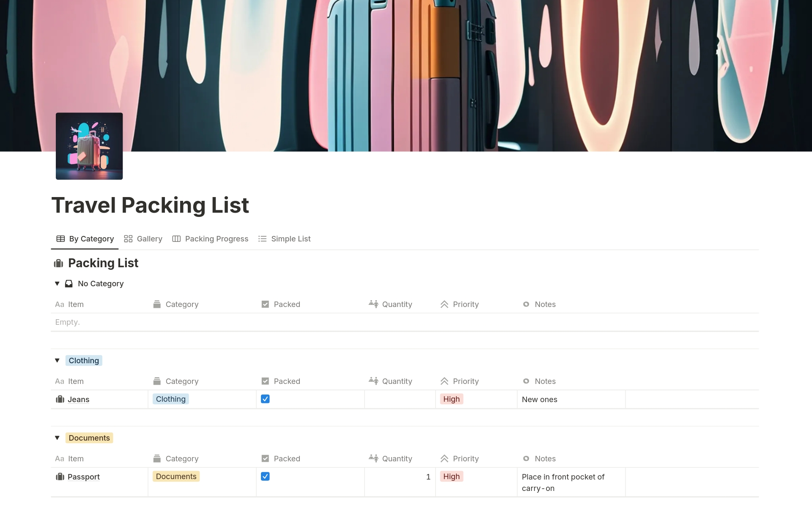Image resolution: width=812 pixels, height=507 pixels.
Task: Collapse the Documents group
Action: tap(57, 438)
